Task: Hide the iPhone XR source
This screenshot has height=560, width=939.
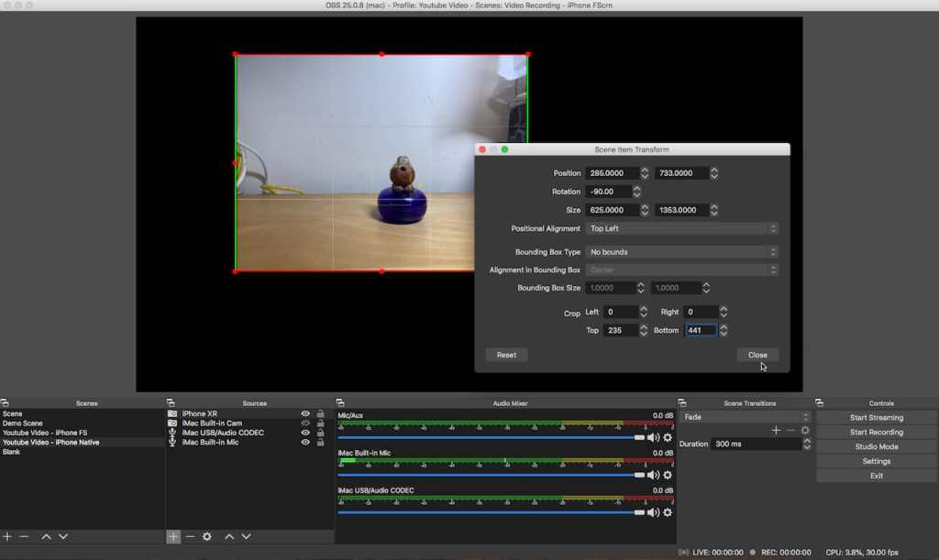Action: [x=305, y=413]
